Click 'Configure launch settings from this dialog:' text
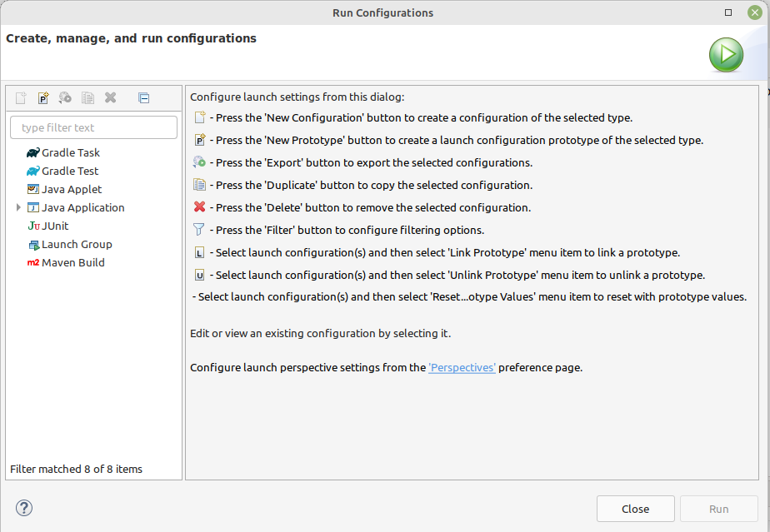 [297, 97]
